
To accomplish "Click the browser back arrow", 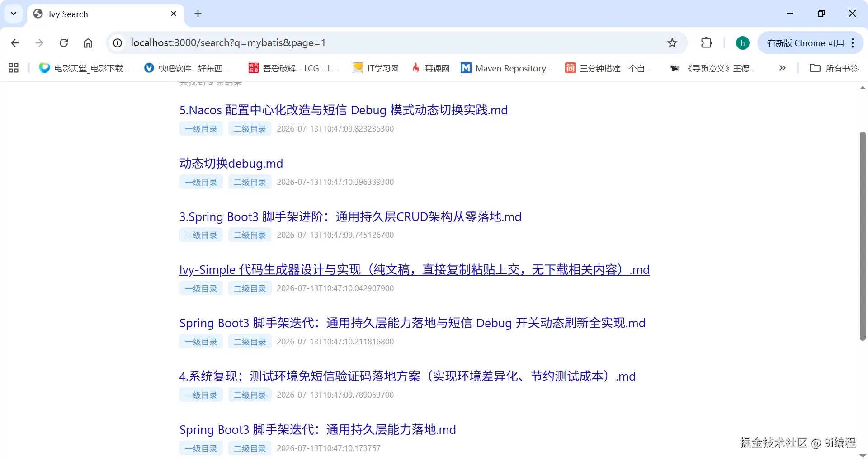I will (x=15, y=43).
